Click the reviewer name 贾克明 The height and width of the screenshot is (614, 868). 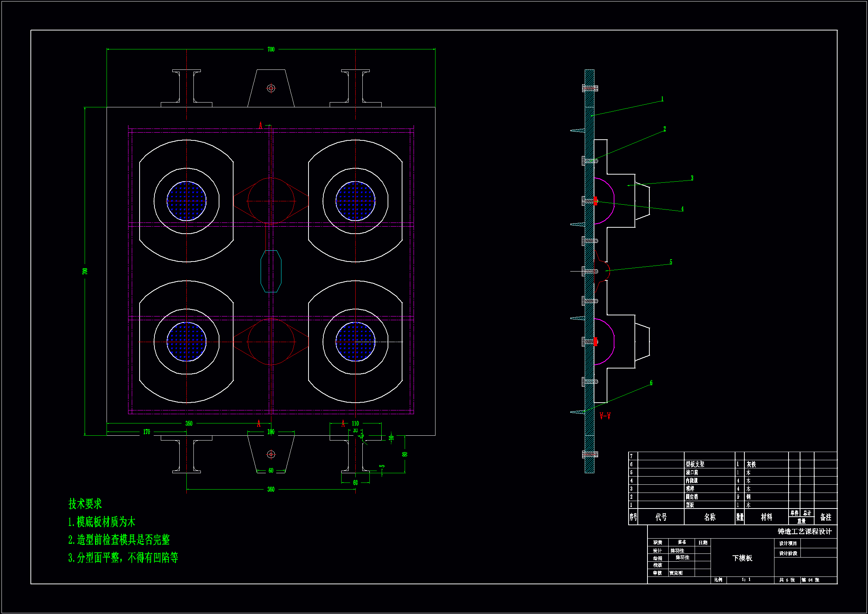click(676, 573)
